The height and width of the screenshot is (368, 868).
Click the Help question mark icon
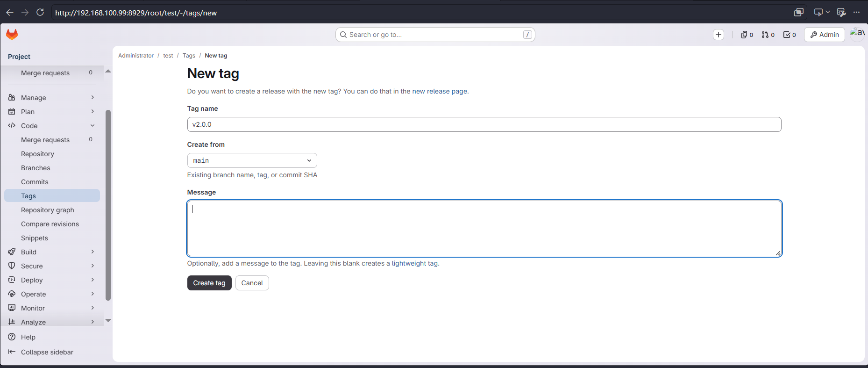(12, 337)
